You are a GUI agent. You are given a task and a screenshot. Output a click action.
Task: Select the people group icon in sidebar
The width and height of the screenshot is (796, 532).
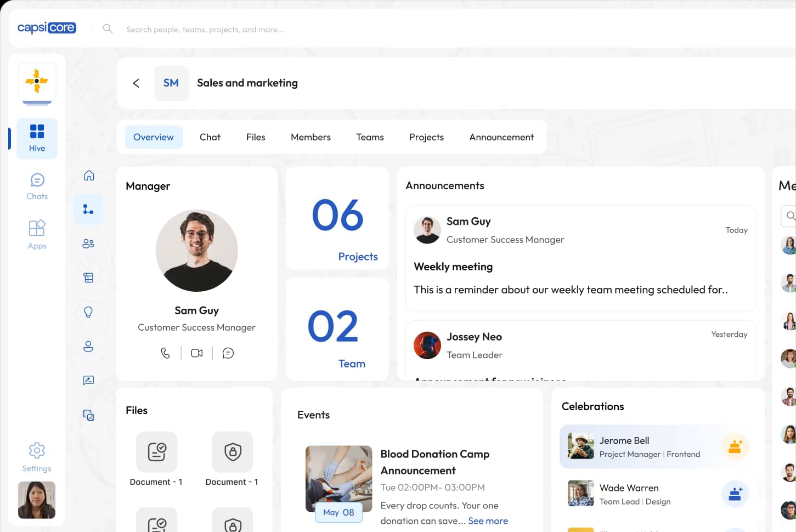(x=88, y=244)
